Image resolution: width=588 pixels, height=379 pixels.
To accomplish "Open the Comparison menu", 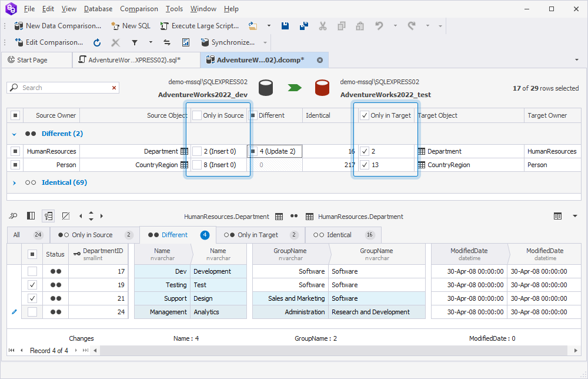I will click(x=139, y=9).
